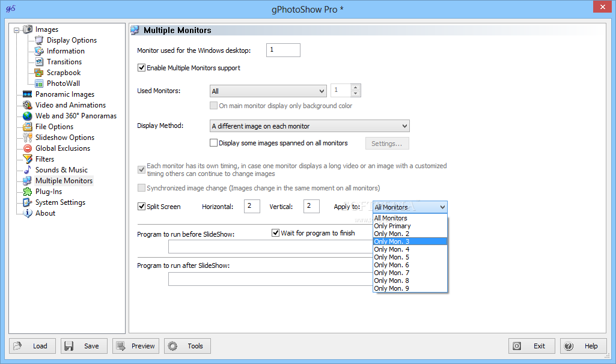Choose Only Mon. 8 from list
This screenshot has width=616, height=364.
point(410,281)
